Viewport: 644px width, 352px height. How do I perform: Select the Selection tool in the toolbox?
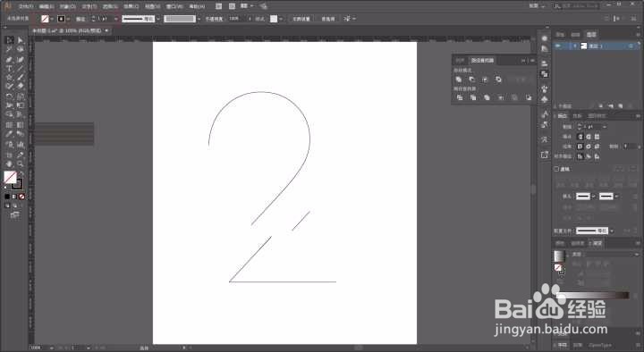click(9, 40)
